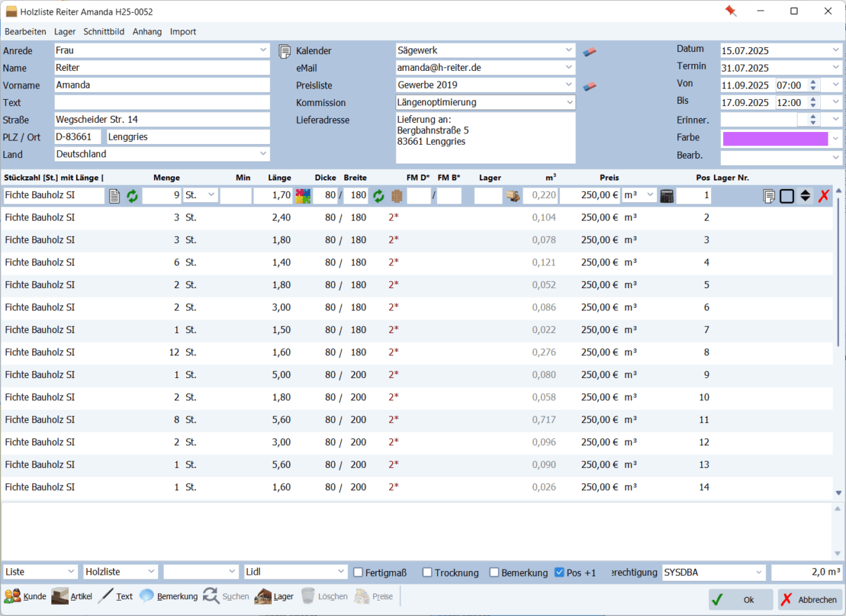The width and height of the screenshot is (846, 616).
Task: Open the Anhang menu
Action: click(x=147, y=32)
